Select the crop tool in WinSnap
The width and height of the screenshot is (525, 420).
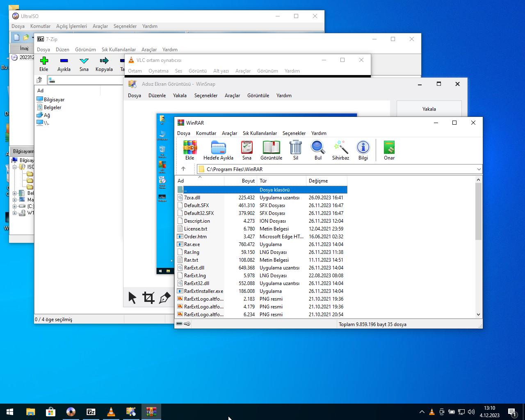point(148,298)
